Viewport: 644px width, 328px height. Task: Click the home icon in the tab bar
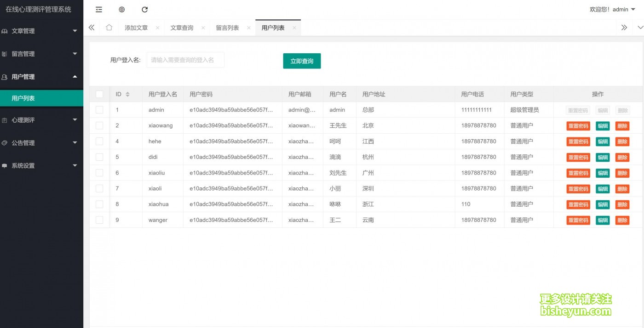[x=109, y=27]
